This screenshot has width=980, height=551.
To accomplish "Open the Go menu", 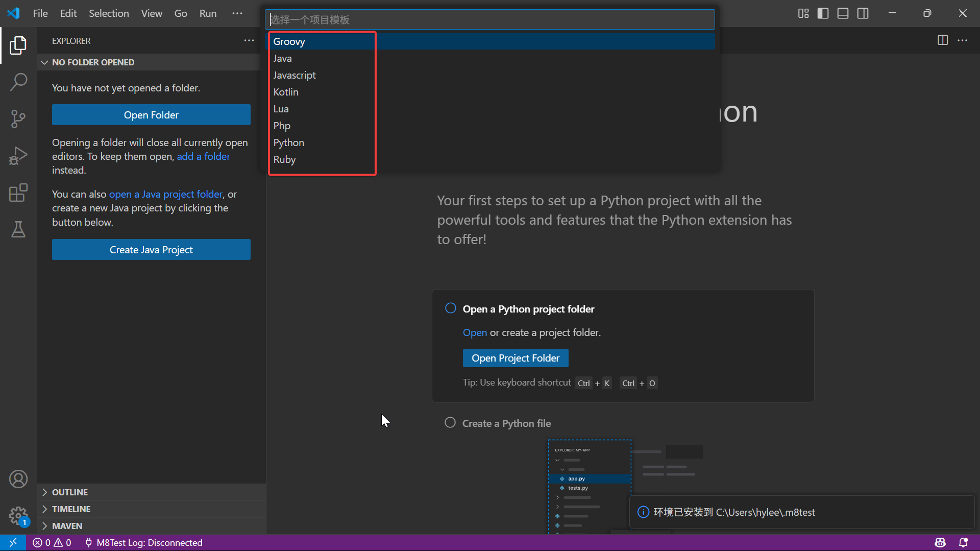I will click(181, 13).
